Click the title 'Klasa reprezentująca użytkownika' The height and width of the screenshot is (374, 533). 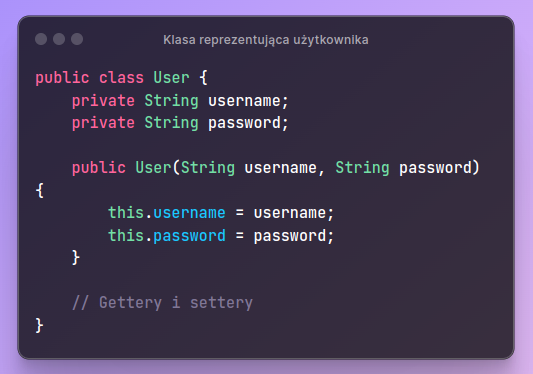coord(265,40)
